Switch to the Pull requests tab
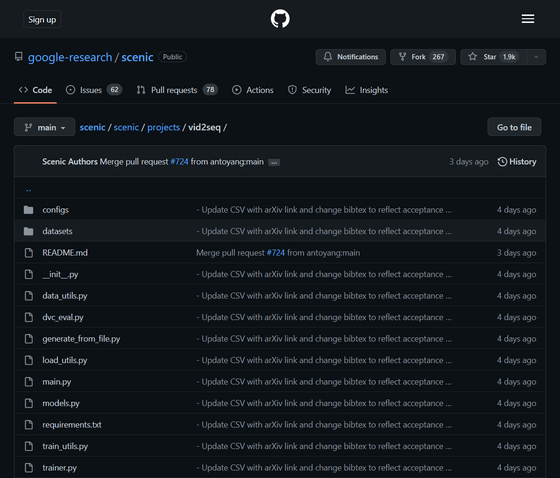The width and height of the screenshot is (560, 478). [177, 90]
